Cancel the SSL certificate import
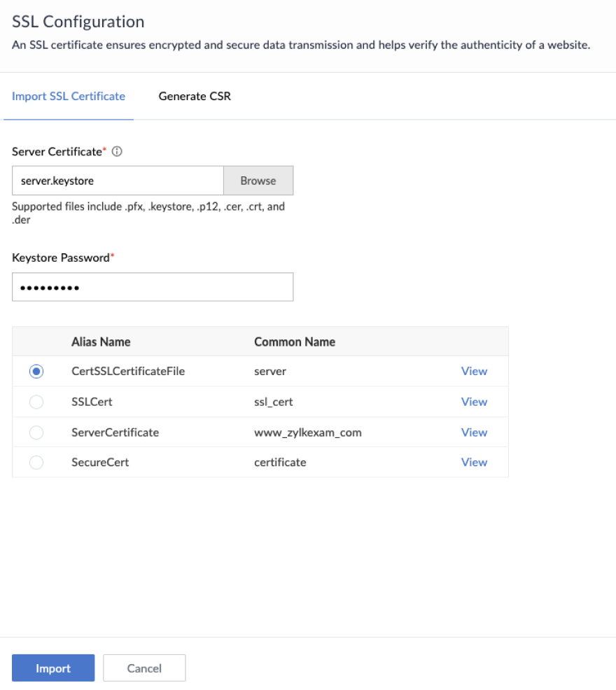This screenshot has height=690, width=616. click(x=144, y=668)
